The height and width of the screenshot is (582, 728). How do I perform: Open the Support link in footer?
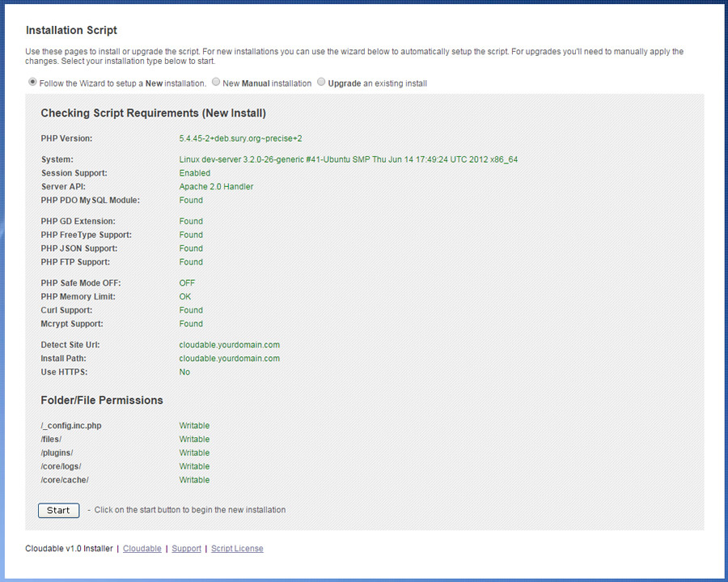pyautogui.click(x=186, y=549)
